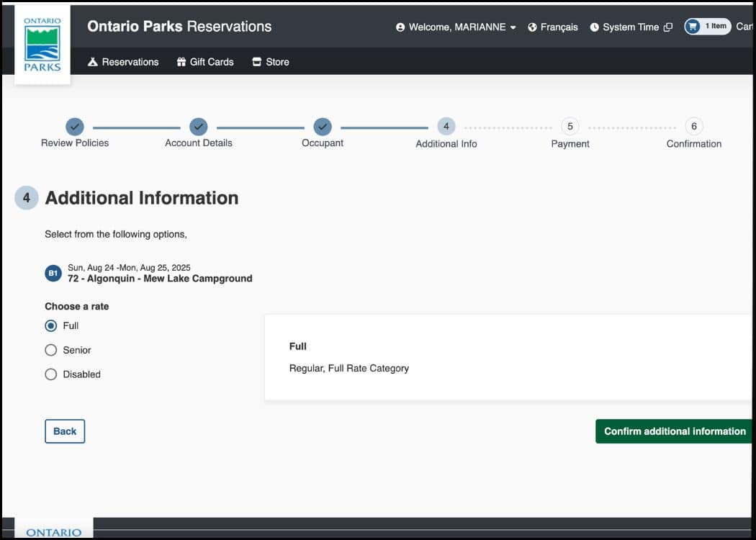Click step 5 Payment circle
The width and height of the screenshot is (756, 540).
click(570, 126)
